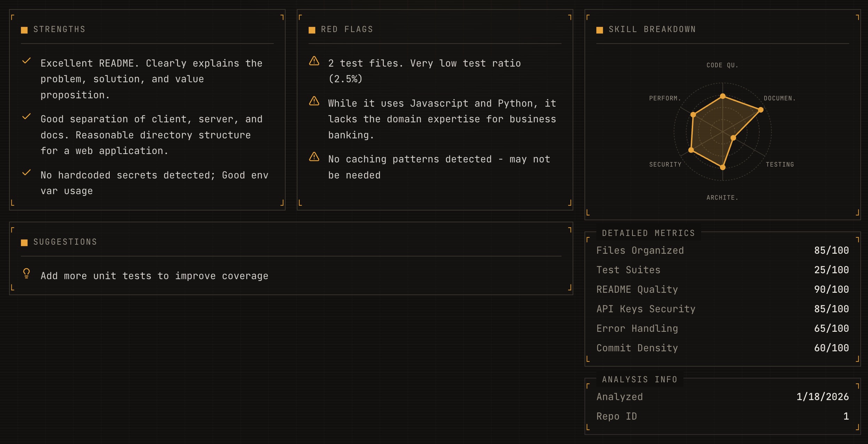The image size is (868, 444).
Task: Click the Security axis label on radar chart
Action: point(665,164)
